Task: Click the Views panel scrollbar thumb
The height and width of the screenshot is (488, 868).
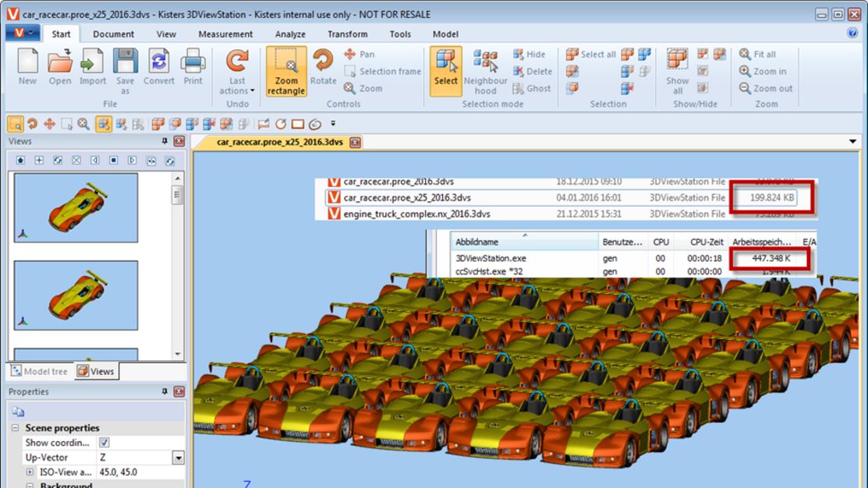Action: (x=177, y=194)
